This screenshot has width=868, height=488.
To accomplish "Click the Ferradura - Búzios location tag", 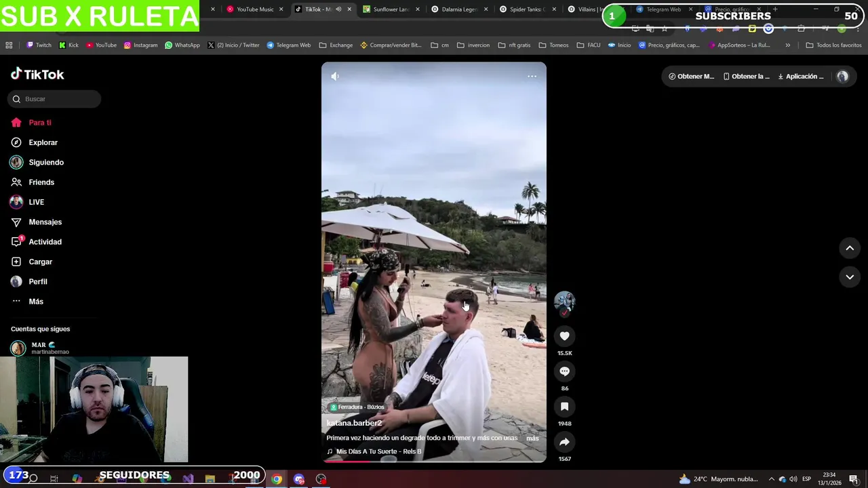I will [x=357, y=407].
